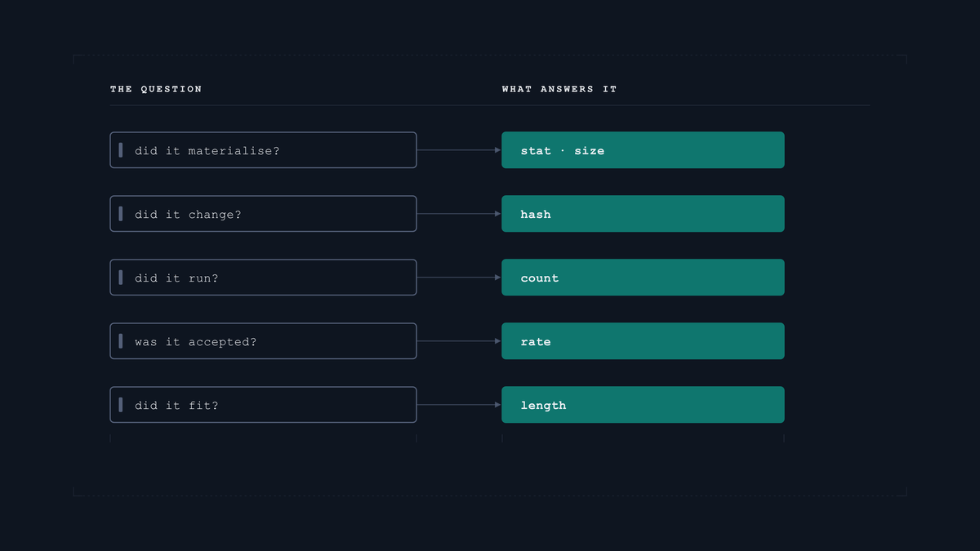980x551 pixels.
Task: Click the "did it fit?" question box
Action: point(263,405)
